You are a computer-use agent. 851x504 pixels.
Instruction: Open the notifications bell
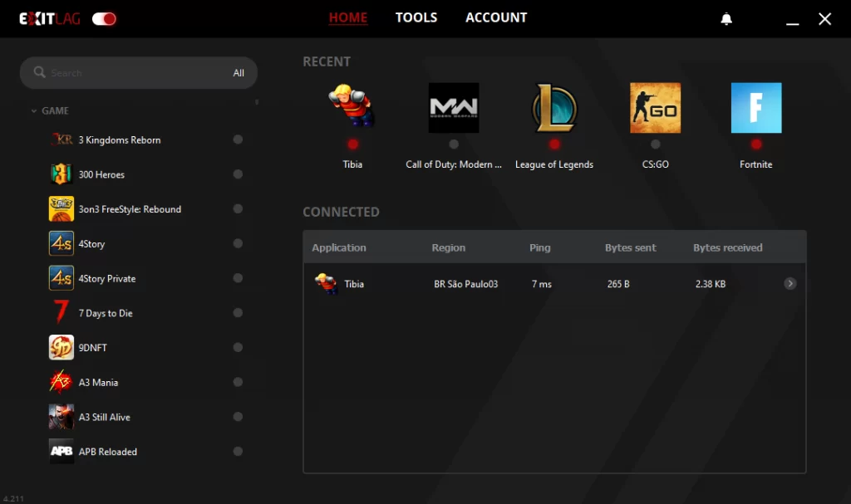(x=726, y=19)
